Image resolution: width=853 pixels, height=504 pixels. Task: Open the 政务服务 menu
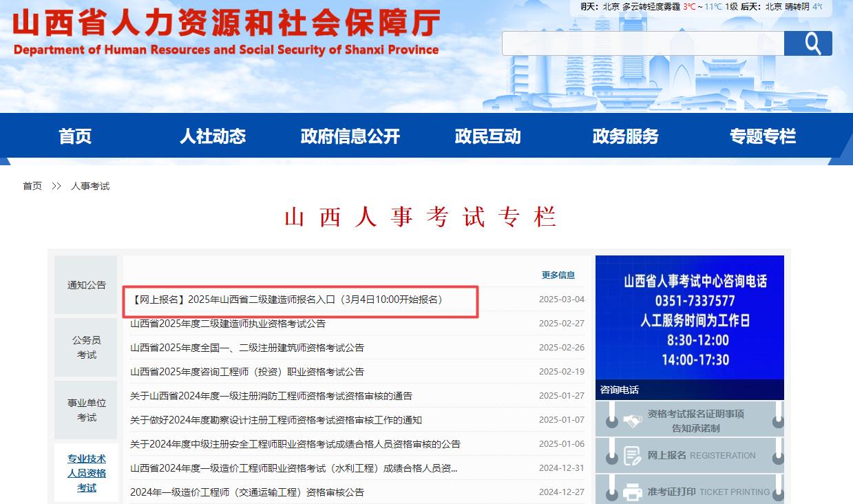click(x=624, y=136)
